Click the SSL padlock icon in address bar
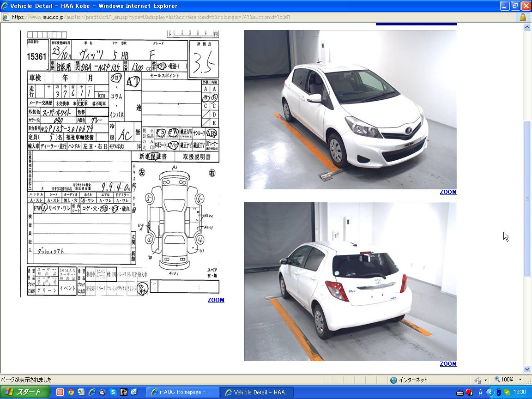The height and width of the screenshot is (399, 532). [x=523, y=17]
